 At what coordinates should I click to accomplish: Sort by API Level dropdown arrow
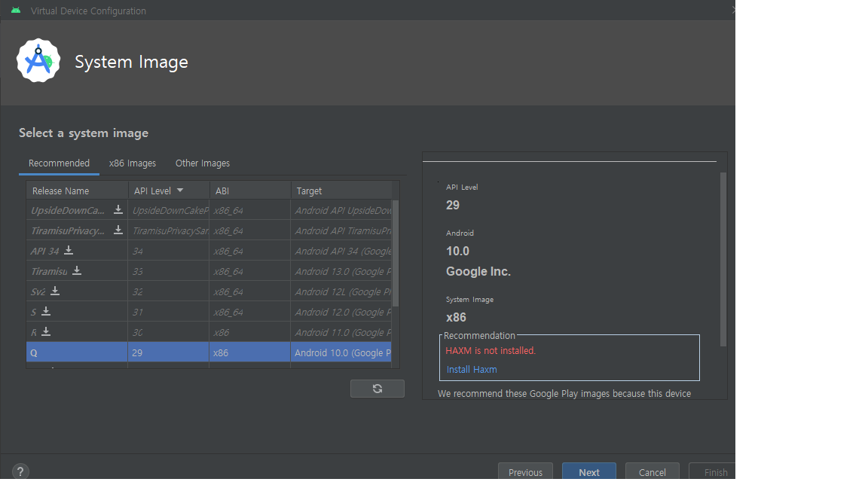[x=180, y=191]
